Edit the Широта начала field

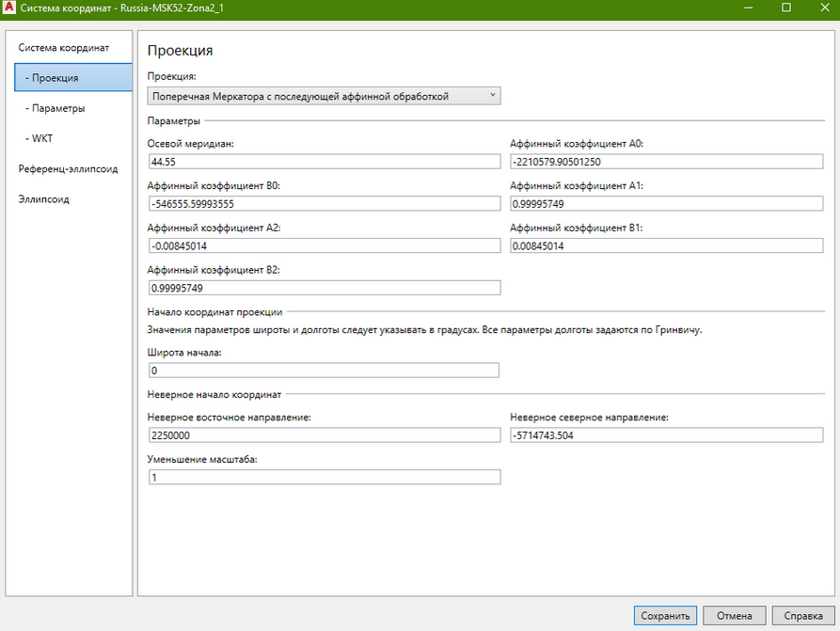point(324,371)
